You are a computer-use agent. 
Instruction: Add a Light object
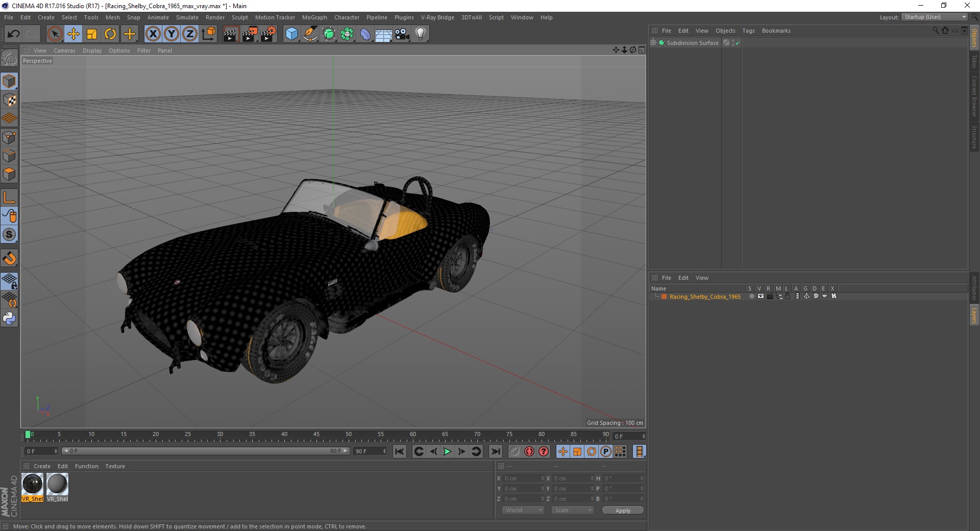(x=421, y=34)
